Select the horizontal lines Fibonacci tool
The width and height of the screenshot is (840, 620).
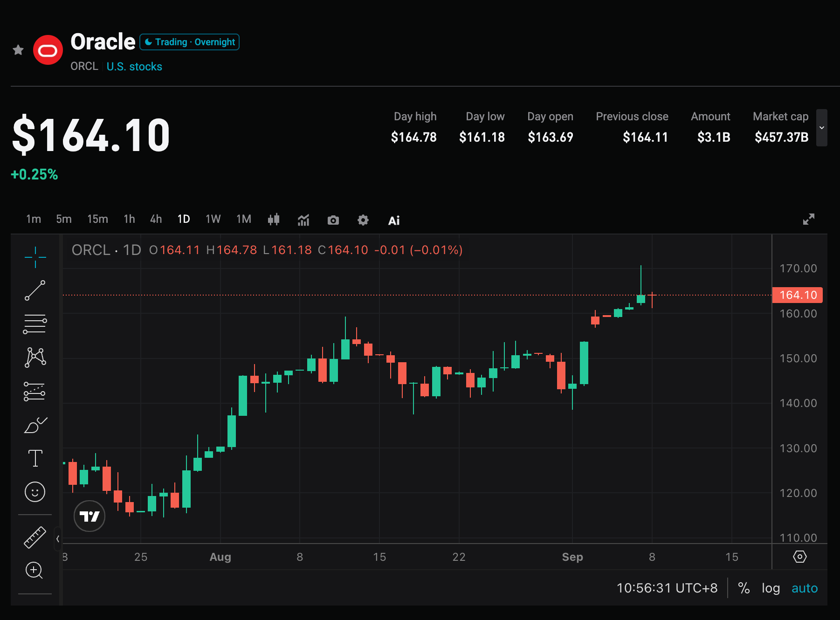[35, 324]
